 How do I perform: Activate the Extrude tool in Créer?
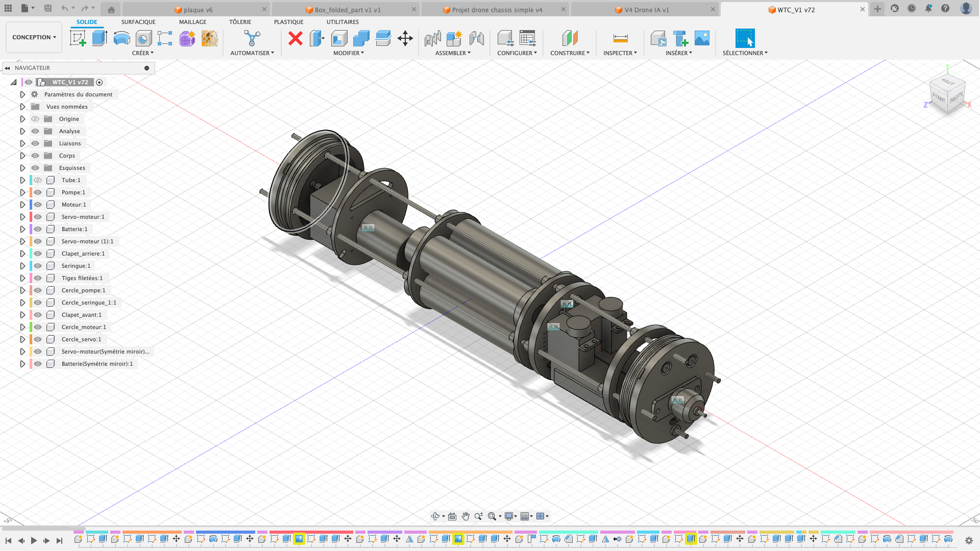click(99, 38)
